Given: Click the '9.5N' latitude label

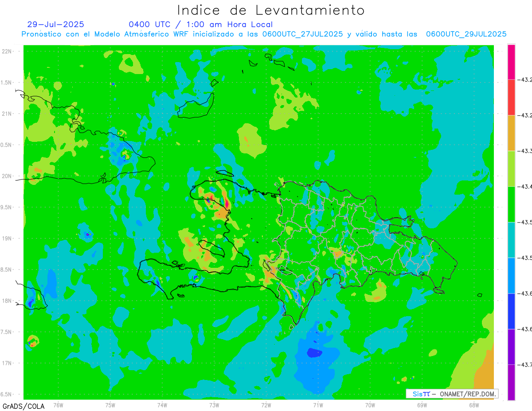Looking at the screenshot, I should (x=6, y=207).
